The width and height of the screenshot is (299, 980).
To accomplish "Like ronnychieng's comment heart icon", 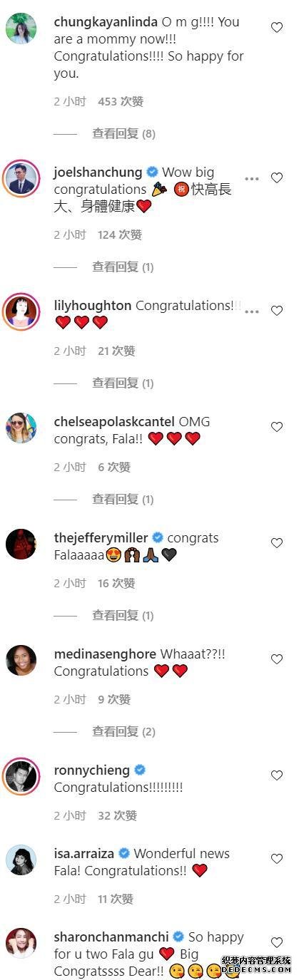I will [277, 775].
